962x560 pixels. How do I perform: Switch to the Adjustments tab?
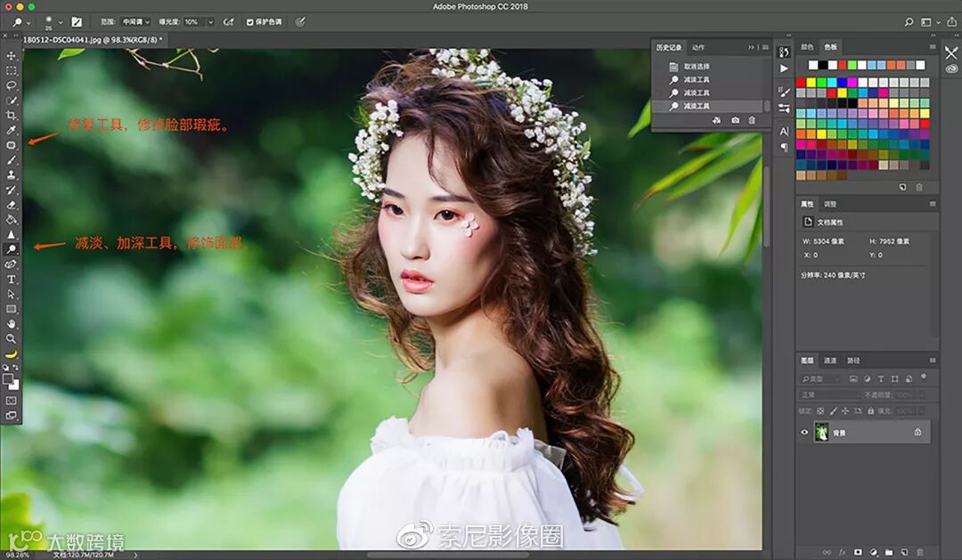(x=830, y=204)
